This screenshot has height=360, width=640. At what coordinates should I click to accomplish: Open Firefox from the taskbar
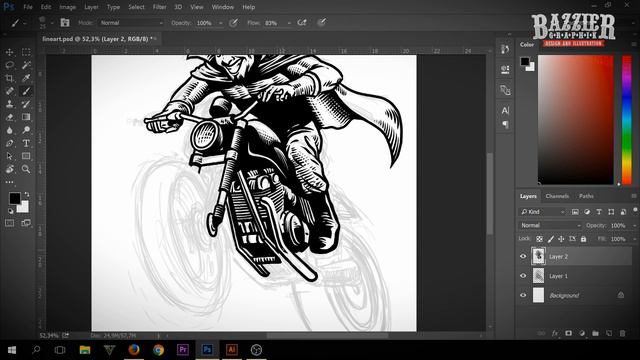click(x=134, y=350)
